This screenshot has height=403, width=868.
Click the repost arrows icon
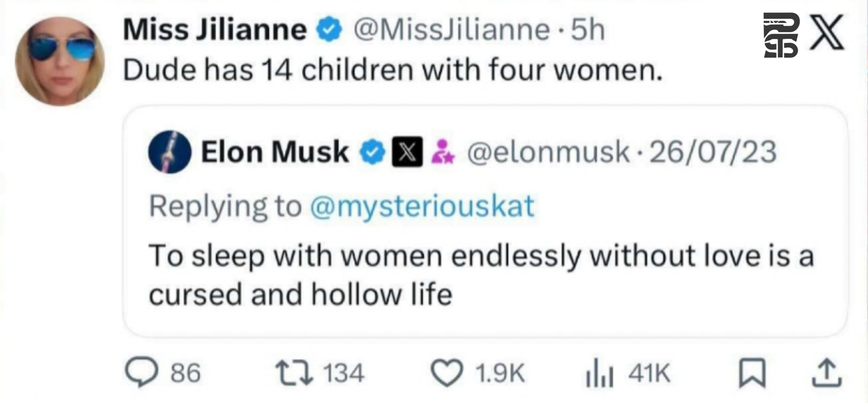(294, 372)
